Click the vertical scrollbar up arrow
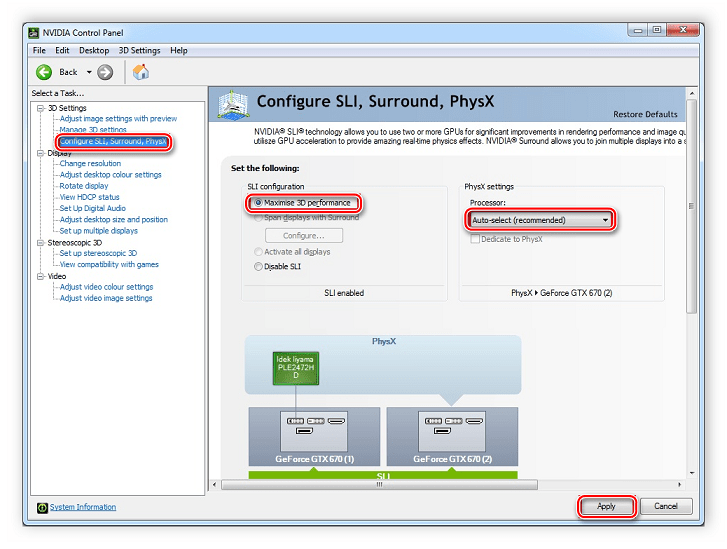727x549 pixels. [x=692, y=93]
